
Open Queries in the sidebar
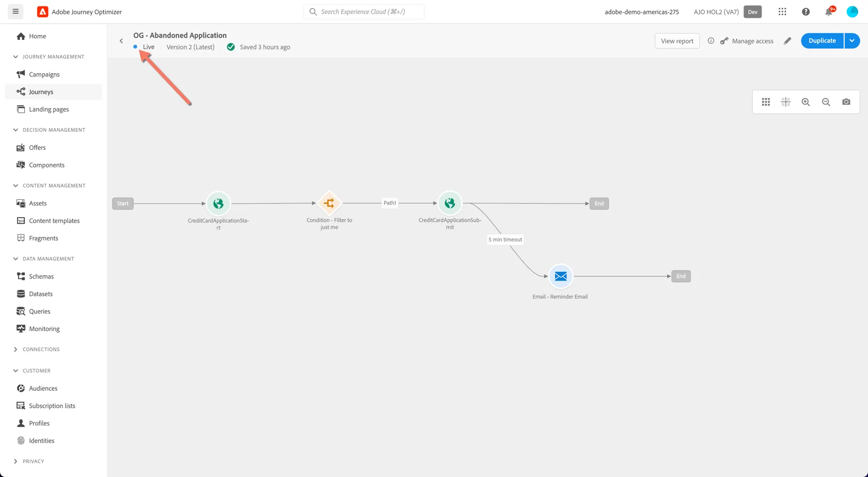[x=53, y=311]
